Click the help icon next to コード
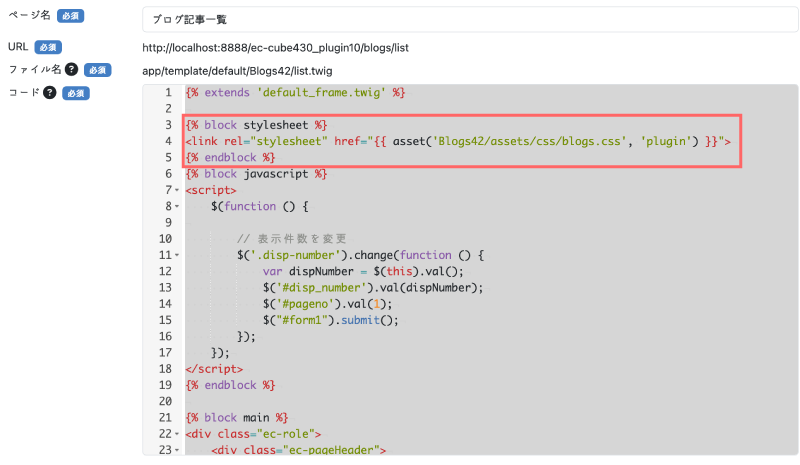The height and width of the screenshot is (465, 800). pos(49,92)
